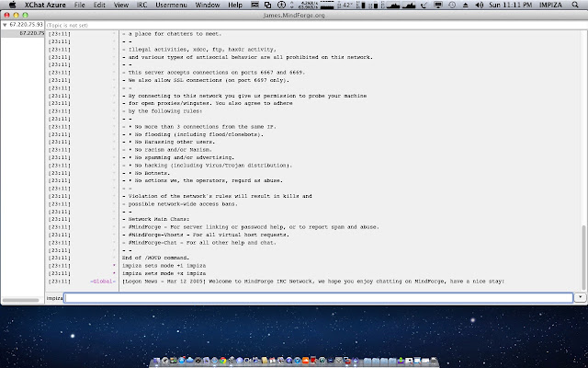The height and width of the screenshot is (368, 588).
Task: Select the 67.220.75.93 server in sidebar
Action: tap(27, 25)
